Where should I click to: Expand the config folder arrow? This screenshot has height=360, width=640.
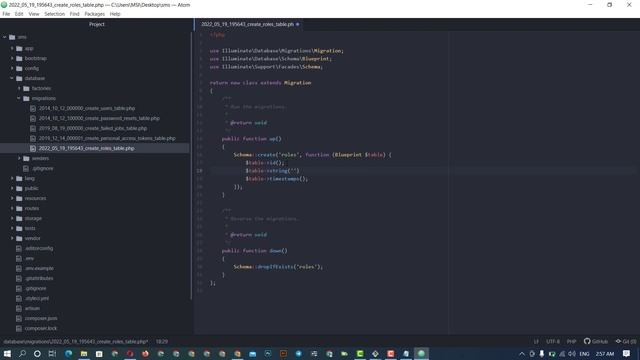[12, 68]
